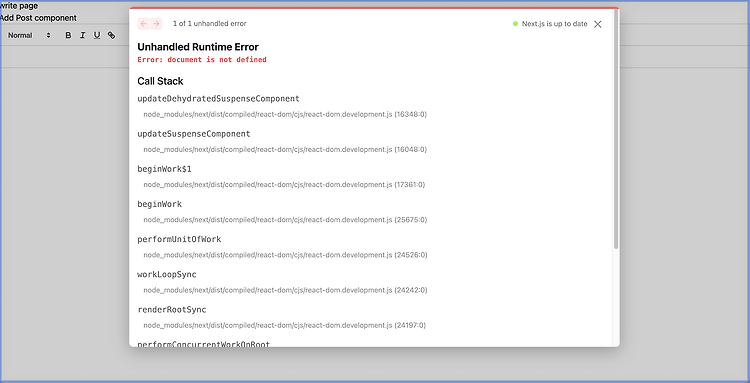Click the 1 of 1 unhandled error label

(210, 24)
